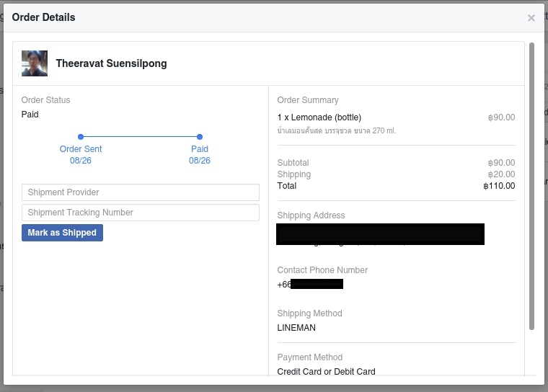The height and width of the screenshot is (392, 548).
Task: Click the ฿20.00 shipping cost
Action: tap(502, 174)
